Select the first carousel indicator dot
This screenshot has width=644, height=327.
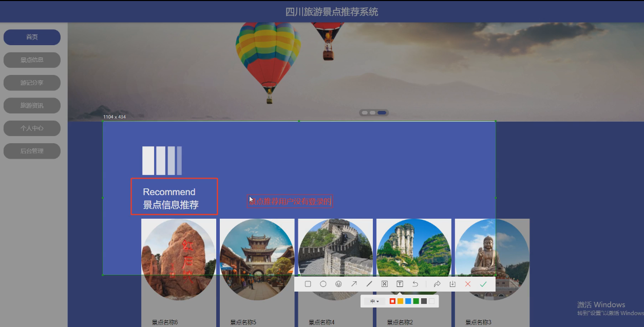365,112
